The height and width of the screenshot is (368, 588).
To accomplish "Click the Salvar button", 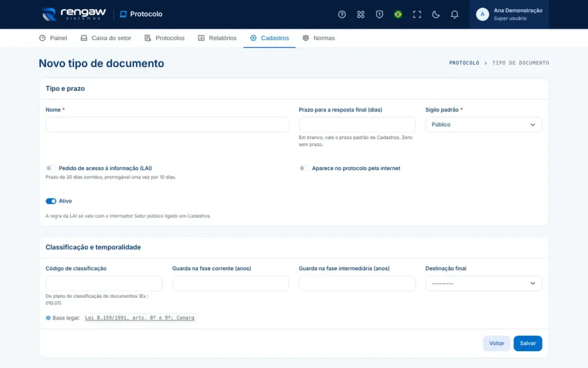I will [x=528, y=343].
